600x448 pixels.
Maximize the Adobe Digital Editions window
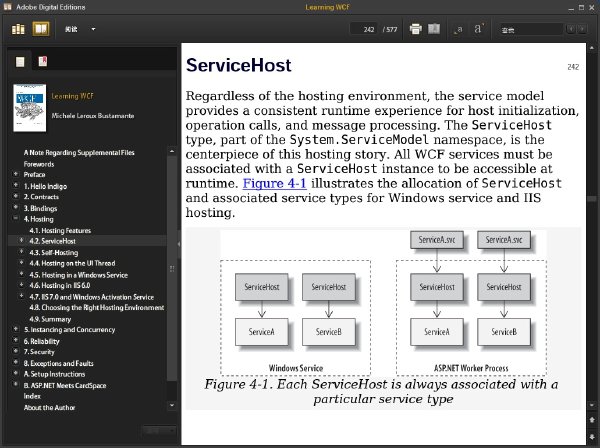point(581,7)
